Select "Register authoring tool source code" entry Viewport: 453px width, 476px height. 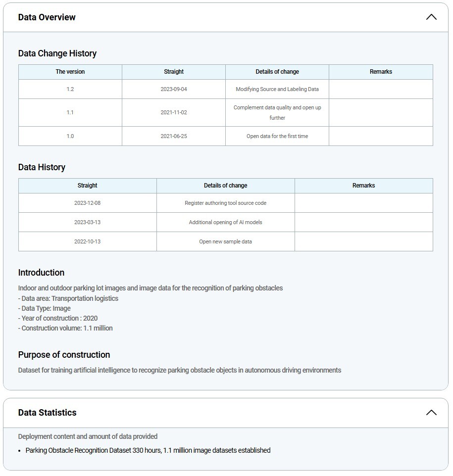(x=226, y=203)
